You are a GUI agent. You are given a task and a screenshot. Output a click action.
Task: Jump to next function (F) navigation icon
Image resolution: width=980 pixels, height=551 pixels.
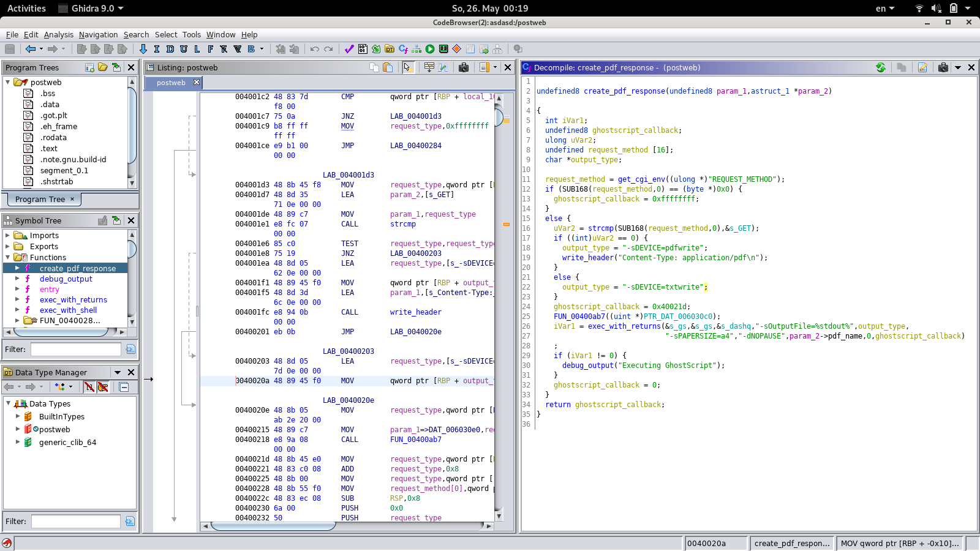tap(211, 49)
